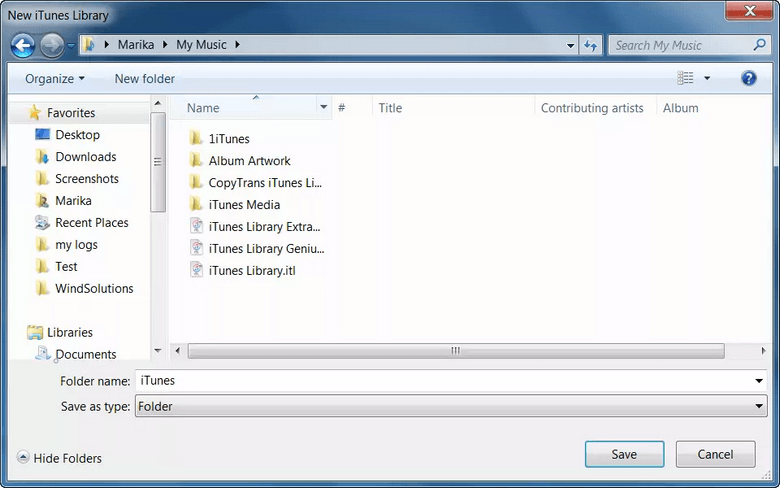The width and height of the screenshot is (780, 488).
Task: Open Marika in Favorites
Action: [73, 200]
